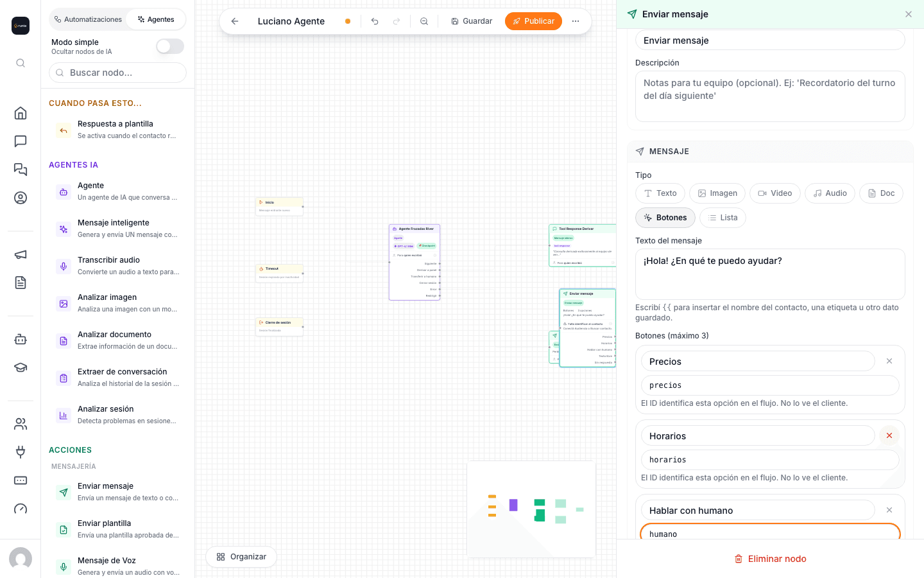Open the plug integrations sidebar icon
The image size is (924, 578).
(21, 452)
